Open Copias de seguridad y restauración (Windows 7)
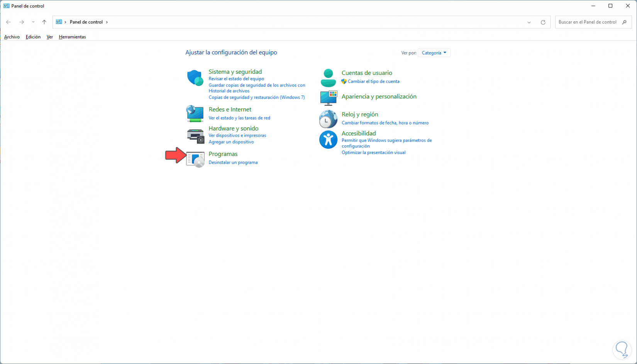 click(x=257, y=97)
